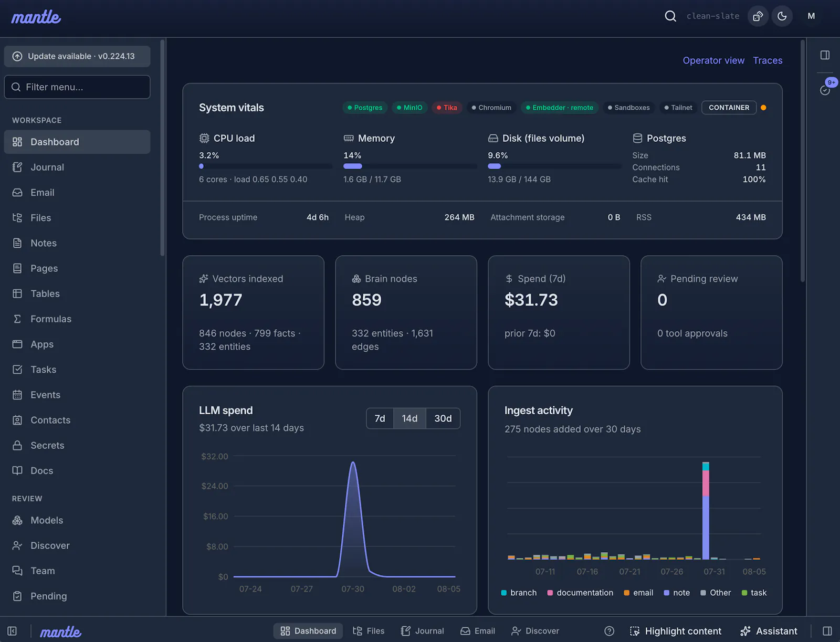Screen dimensions: 840x642
Task: Click Update available v0.224.13 button
Action: coord(77,56)
